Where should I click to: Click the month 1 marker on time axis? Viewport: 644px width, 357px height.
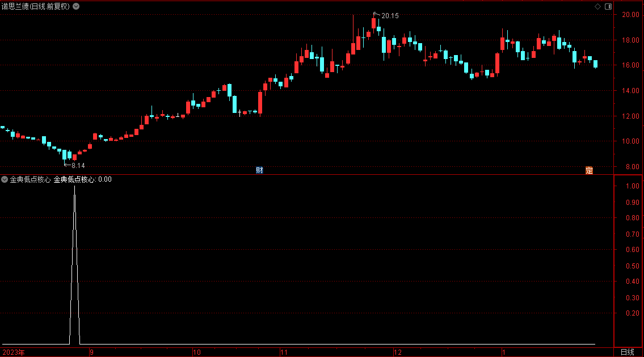(503, 352)
